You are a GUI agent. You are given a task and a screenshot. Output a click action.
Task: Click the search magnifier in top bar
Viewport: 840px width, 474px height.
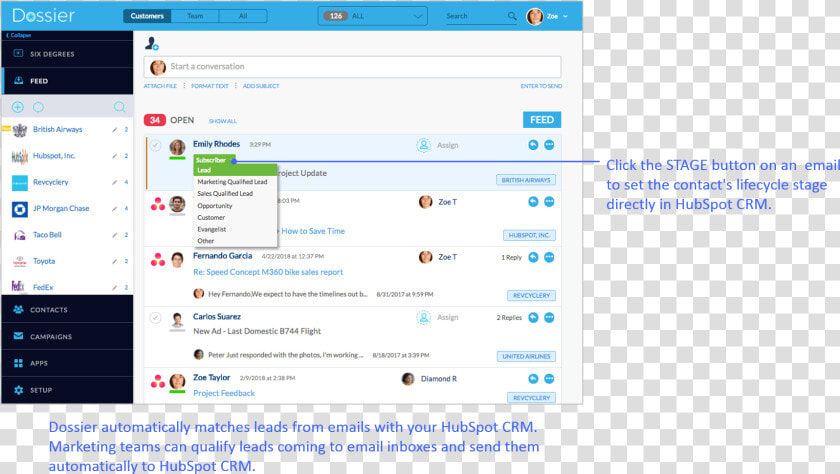[512, 16]
